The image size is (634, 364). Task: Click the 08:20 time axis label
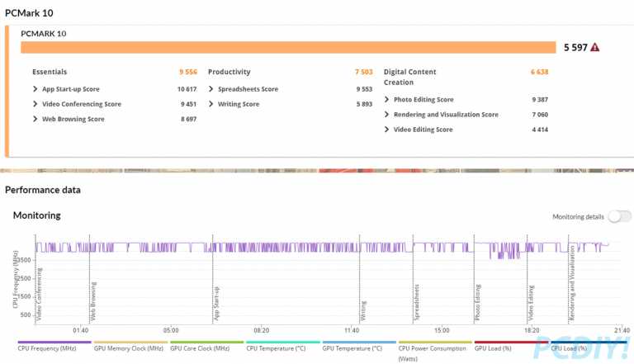click(x=261, y=330)
